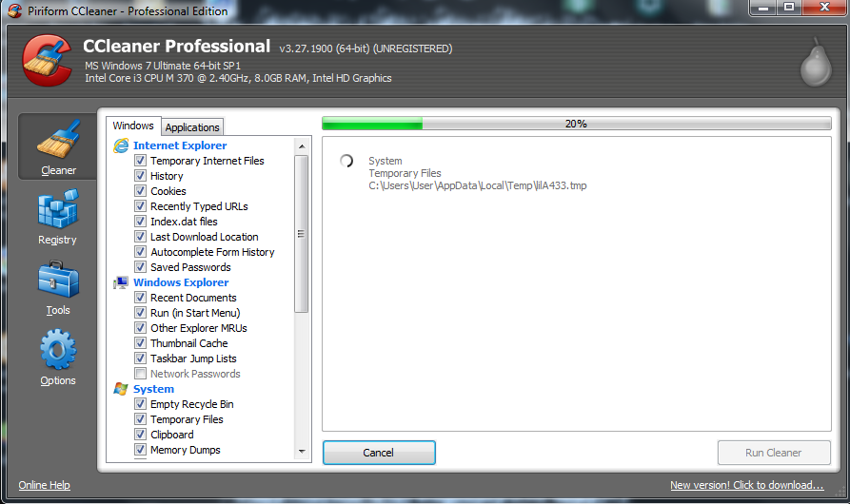Viewport: 850px width, 504px height.
Task: Click the title bar CCleaner app icon
Action: click(x=14, y=10)
